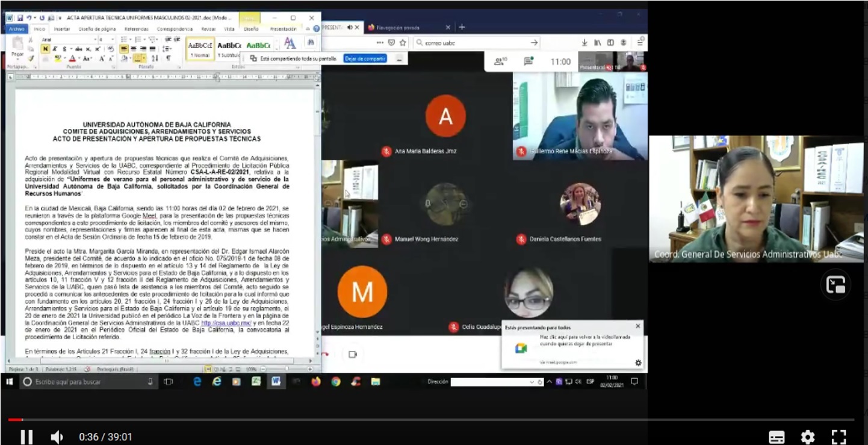
Task: Toggle bold formatting N in Word ribbon
Action: coord(45,49)
